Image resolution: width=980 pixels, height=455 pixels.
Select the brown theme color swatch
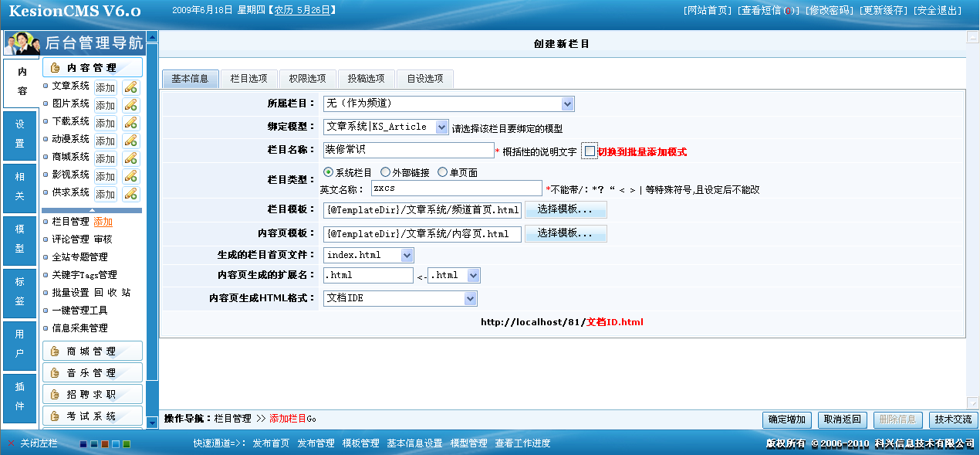point(105,444)
